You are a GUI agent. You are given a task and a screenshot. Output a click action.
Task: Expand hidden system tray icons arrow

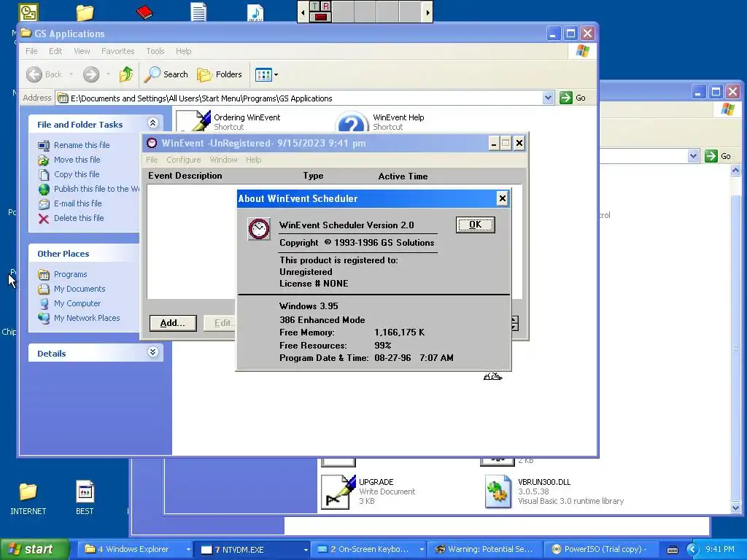click(692, 550)
